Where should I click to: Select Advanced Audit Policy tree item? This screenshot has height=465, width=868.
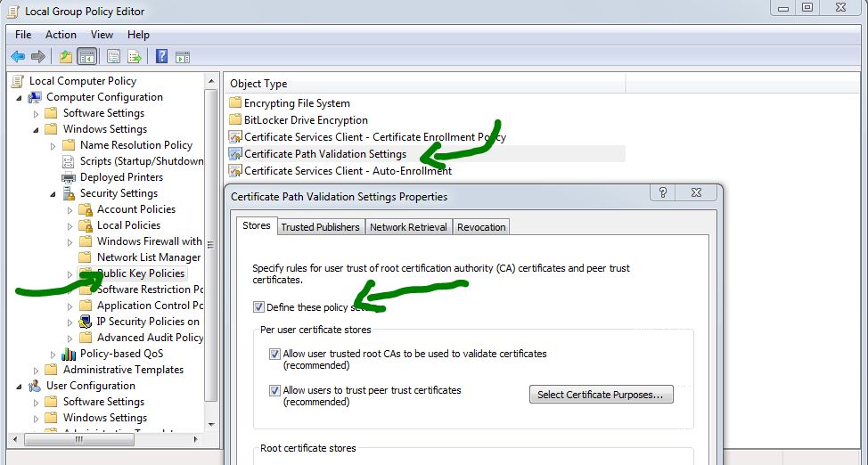(150, 338)
